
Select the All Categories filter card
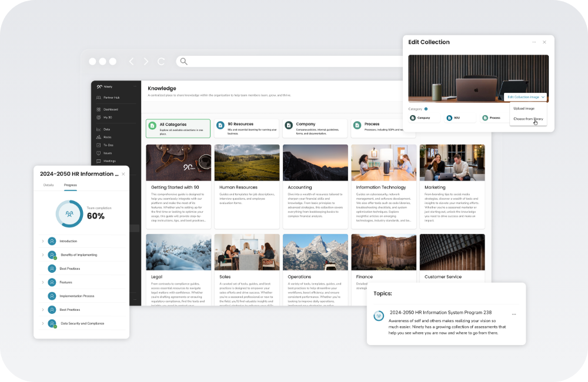[x=178, y=128]
